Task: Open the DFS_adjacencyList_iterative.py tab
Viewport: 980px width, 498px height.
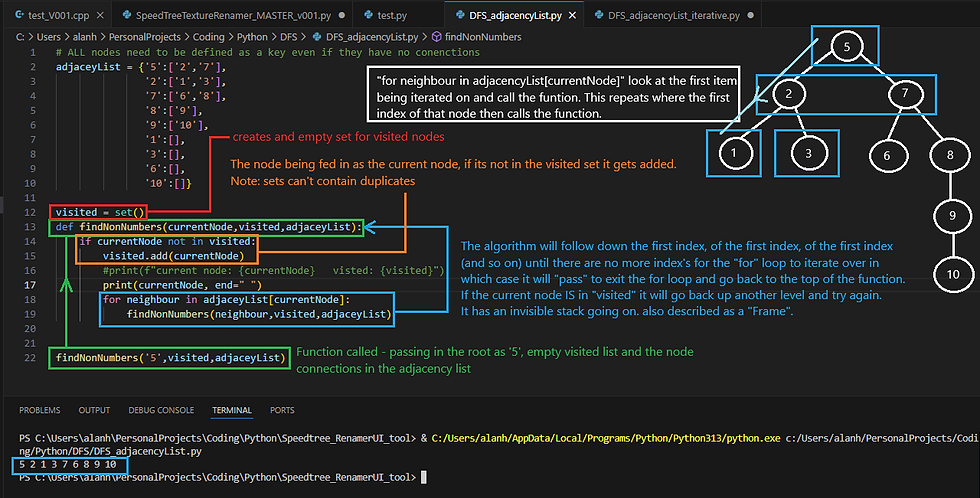Action: 674,15
